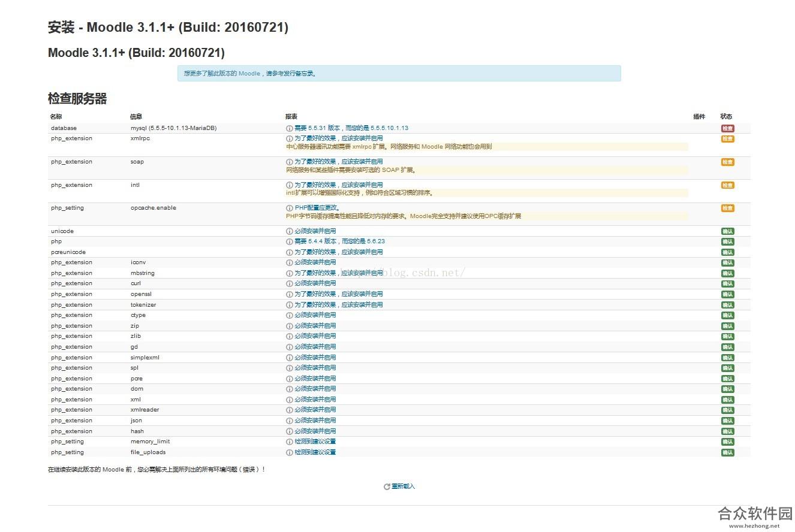
Task: Click the info icon in the json row
Action: click(x=290, y=421)
